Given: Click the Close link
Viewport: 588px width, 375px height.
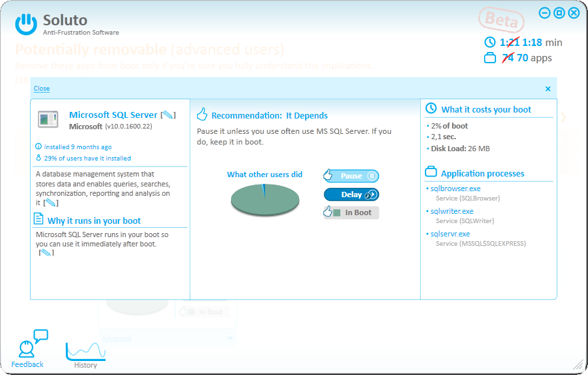Looking at the screenshot, I should tap(42, 89).
